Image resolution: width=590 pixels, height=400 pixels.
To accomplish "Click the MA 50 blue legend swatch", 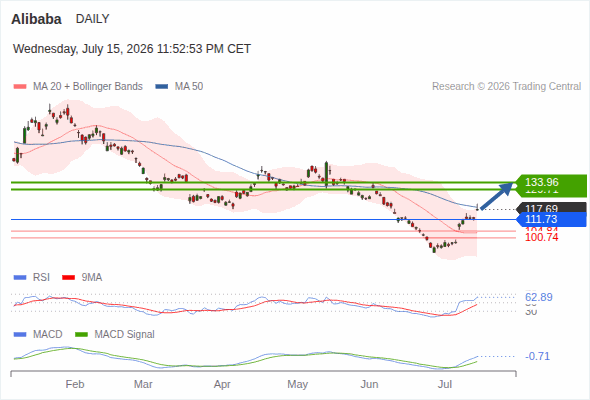I will (x=162, y=87).
